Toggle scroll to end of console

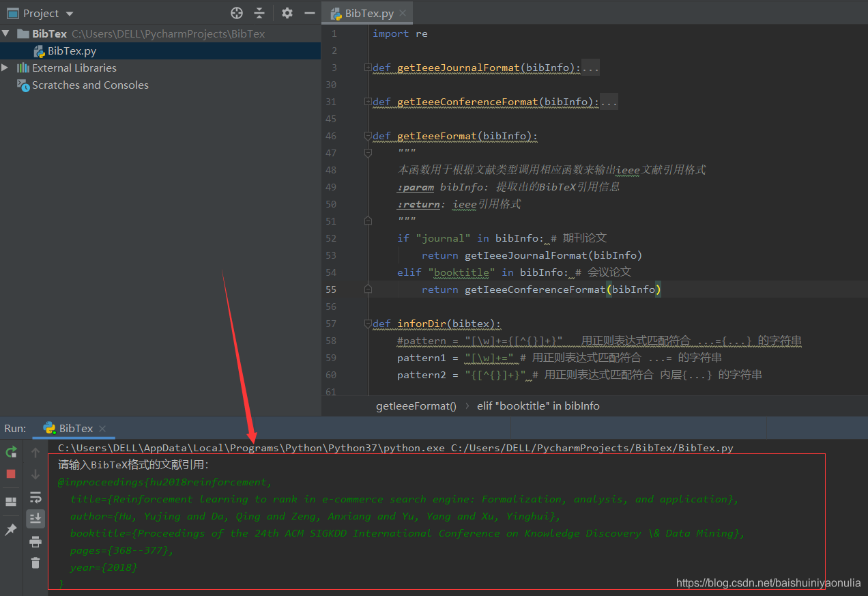(x=35, y=519)
